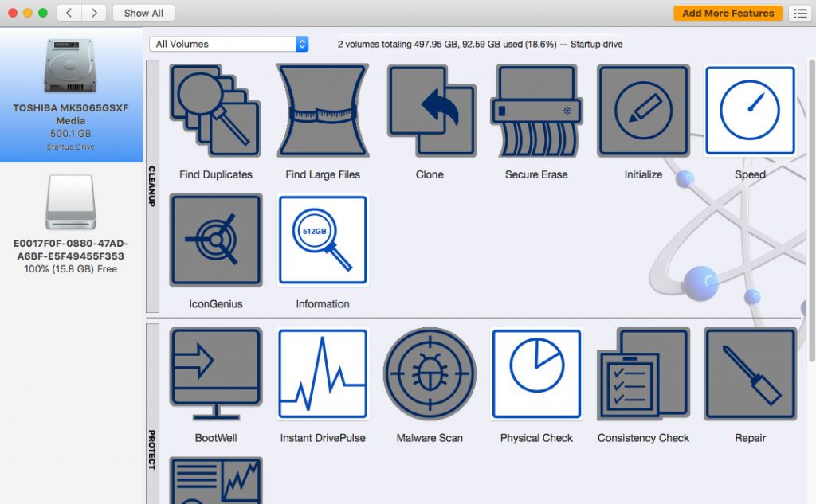Launch the Find Large Files tool
816x504 pixels.
[x=322, y=111]
